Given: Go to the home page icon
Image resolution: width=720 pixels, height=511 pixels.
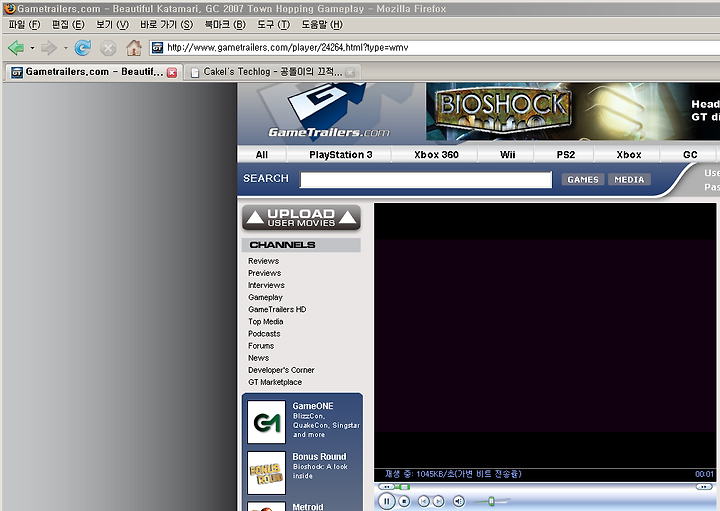Looking at the screenshot, I should pyautogui.click(x=134, y=48).
